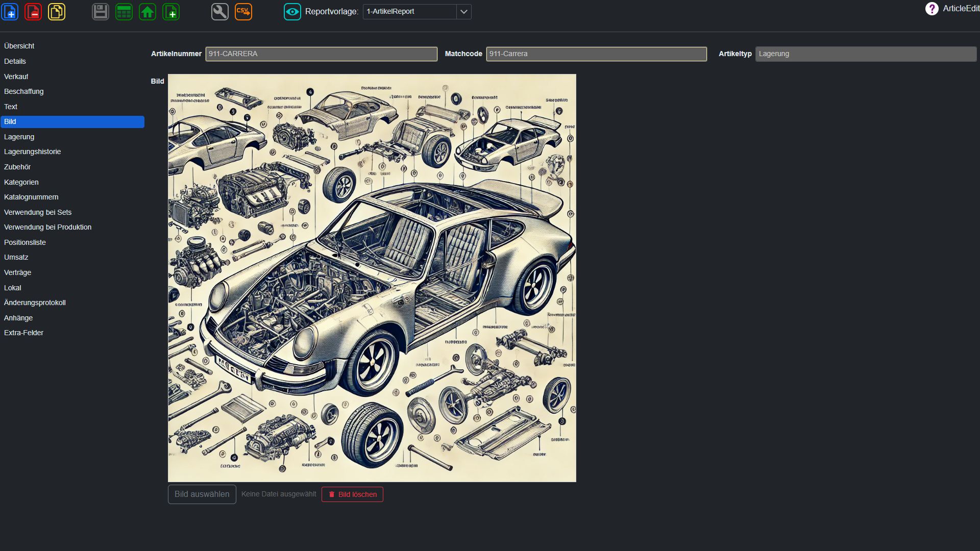Open the green table list icon
The width and height of the screenshot is (980, 551).
coord(124,11)
